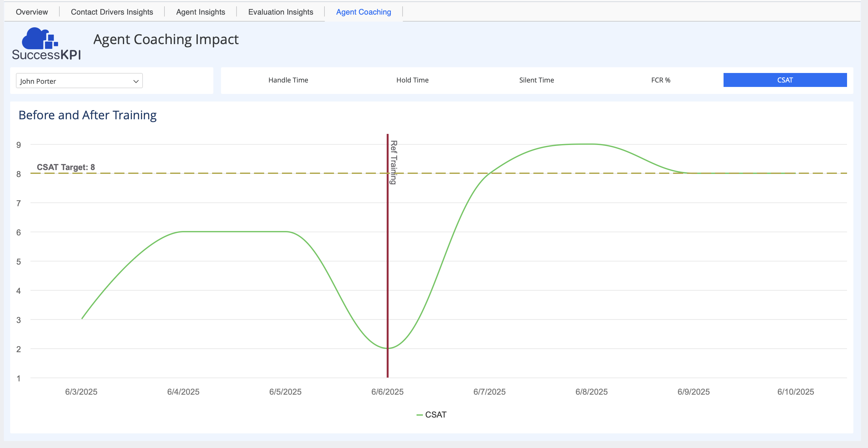Open the Contact Drivers Insights tab
The width and height of the screenshot is (868, 448).
tap(112, 12)
